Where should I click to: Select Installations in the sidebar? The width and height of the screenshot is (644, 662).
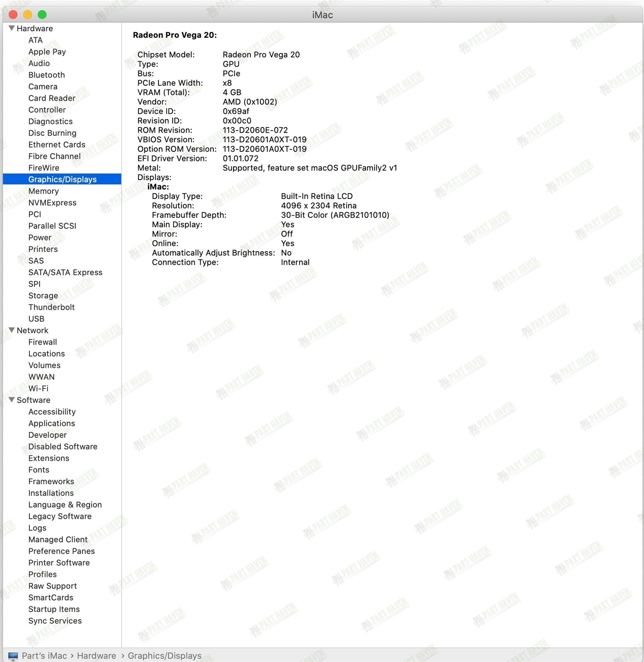51,493
